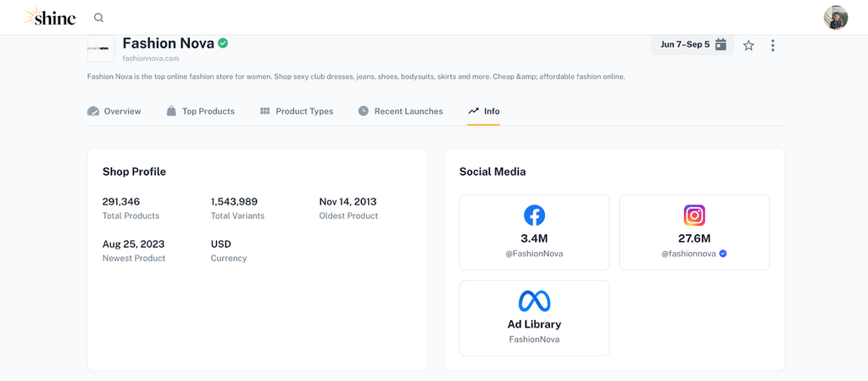Click the USD currency value
Screen dimensions: 868x381
221,244
